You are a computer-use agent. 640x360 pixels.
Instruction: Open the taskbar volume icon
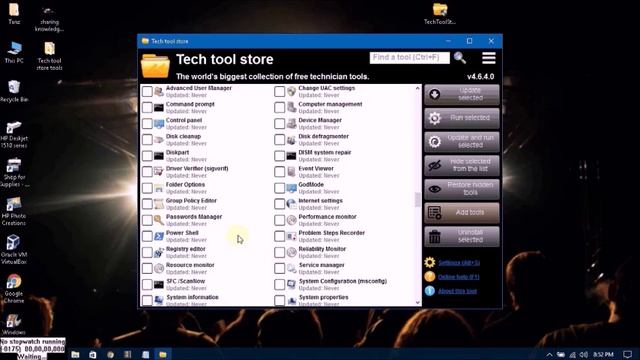[x=584, y=354]
